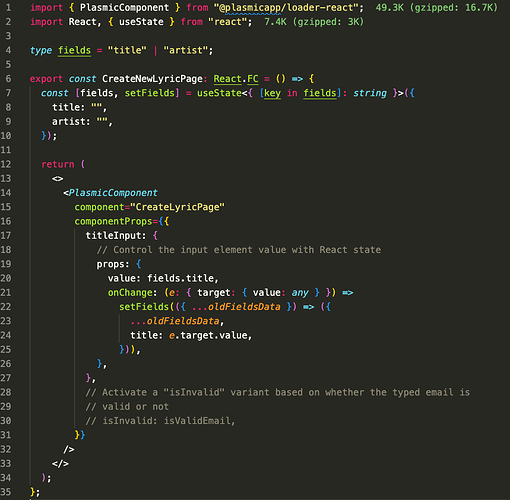The image size is (510, 500).
Task: Click the 7.4K (gzipped: 3K) size annotation
Action: pos(314,22)
